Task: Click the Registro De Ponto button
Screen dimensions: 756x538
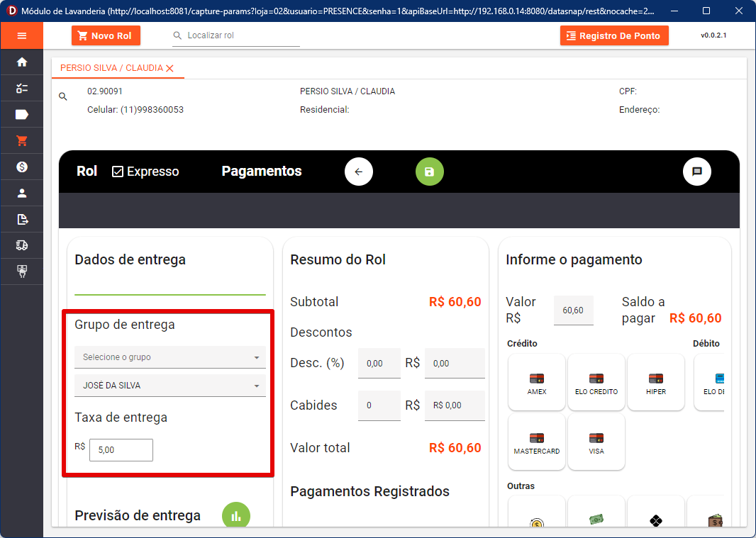Action: (614, 35)
